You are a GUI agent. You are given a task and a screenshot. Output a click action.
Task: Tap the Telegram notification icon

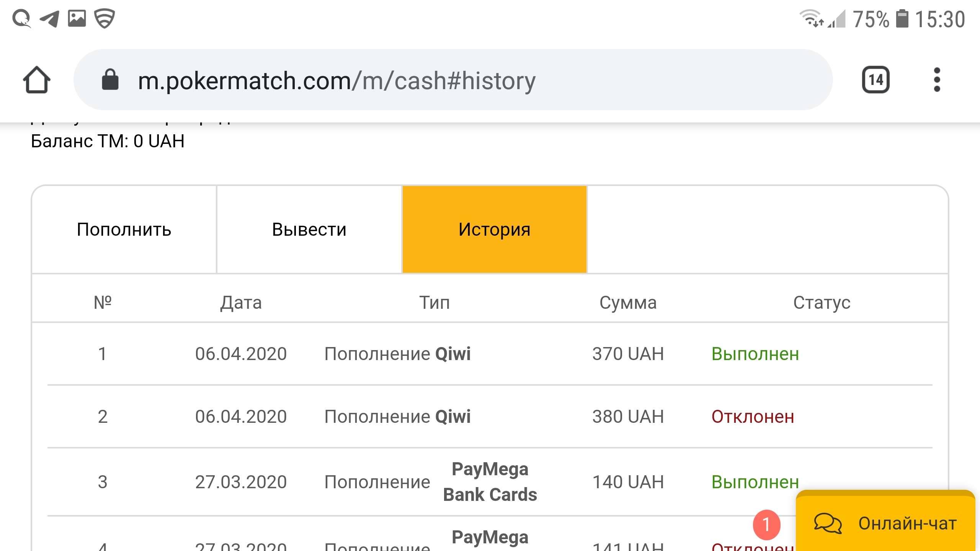50,18
